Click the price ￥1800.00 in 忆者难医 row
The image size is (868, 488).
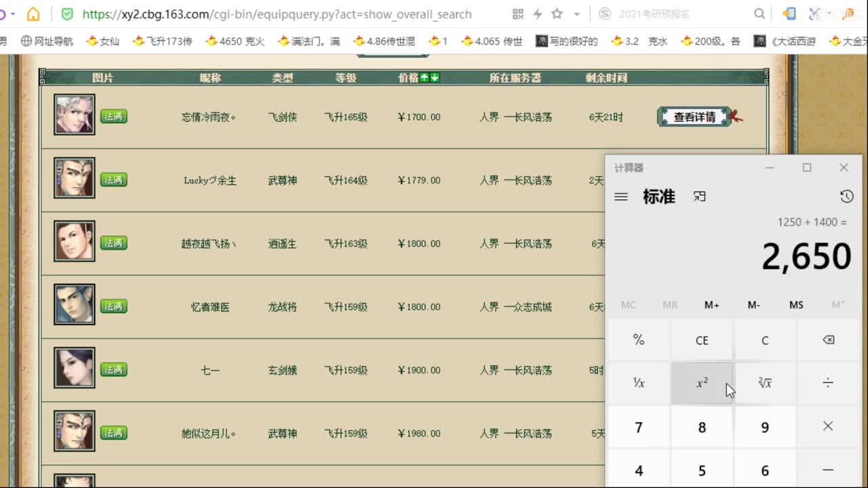tap(419, 307)
